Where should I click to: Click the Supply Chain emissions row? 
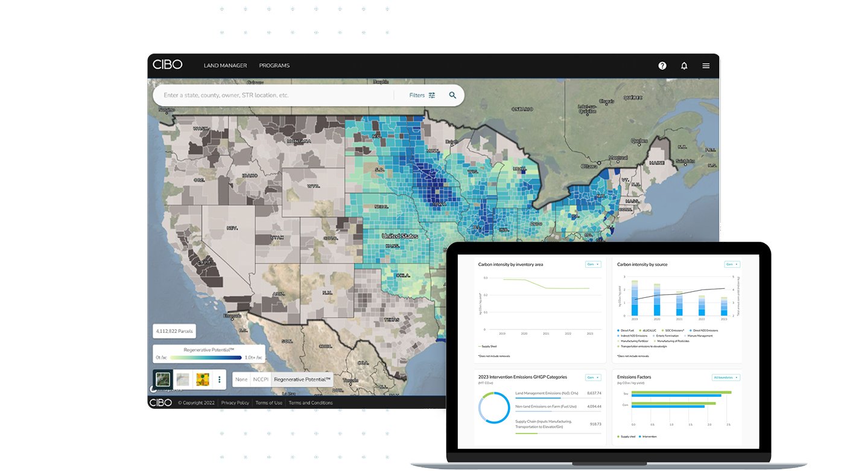pyautogui.click(x=559, y=426)
